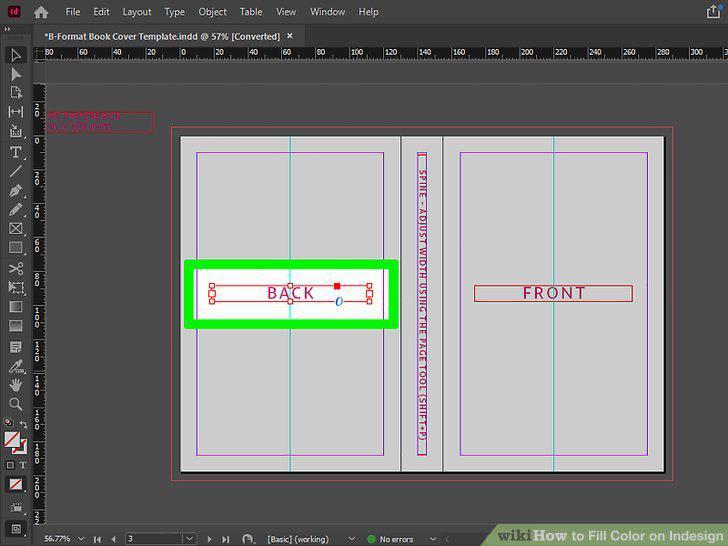Go to the Home screen

[41, 12]
